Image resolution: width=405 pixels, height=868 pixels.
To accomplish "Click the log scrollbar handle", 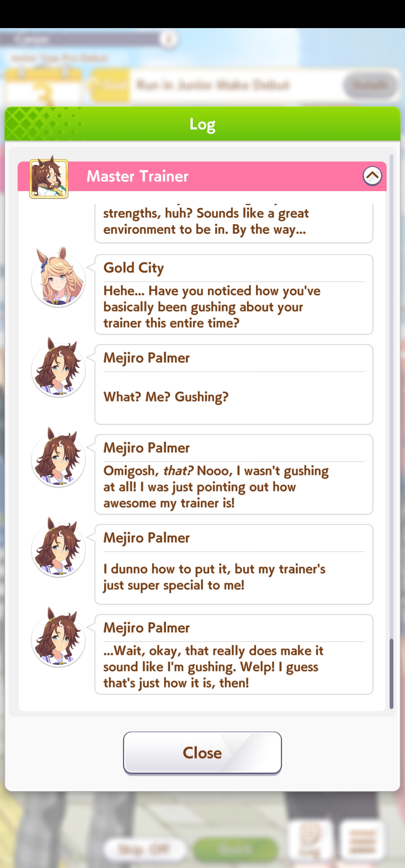I will pyautogui.click(x=391, y=674).
